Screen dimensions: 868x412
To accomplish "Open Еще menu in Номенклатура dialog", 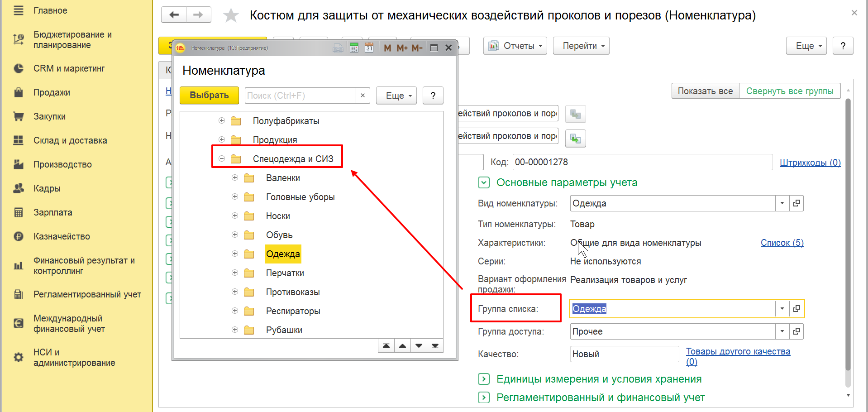I will (x=396, y=96).
